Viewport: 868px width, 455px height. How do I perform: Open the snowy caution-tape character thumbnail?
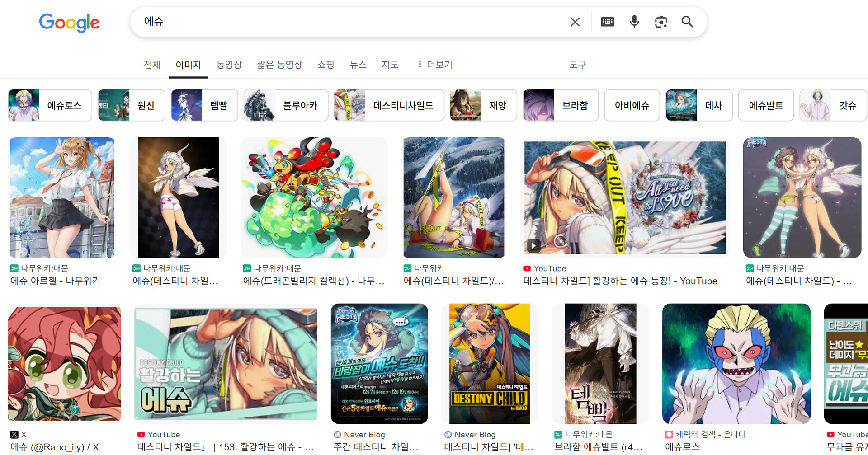tap(454, 197)
